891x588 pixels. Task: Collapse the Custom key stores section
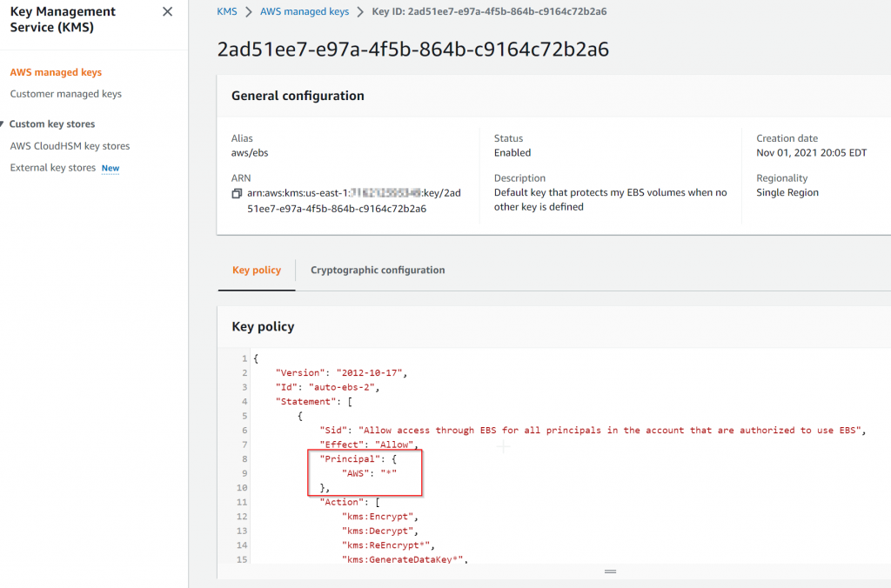coord(3,124)
